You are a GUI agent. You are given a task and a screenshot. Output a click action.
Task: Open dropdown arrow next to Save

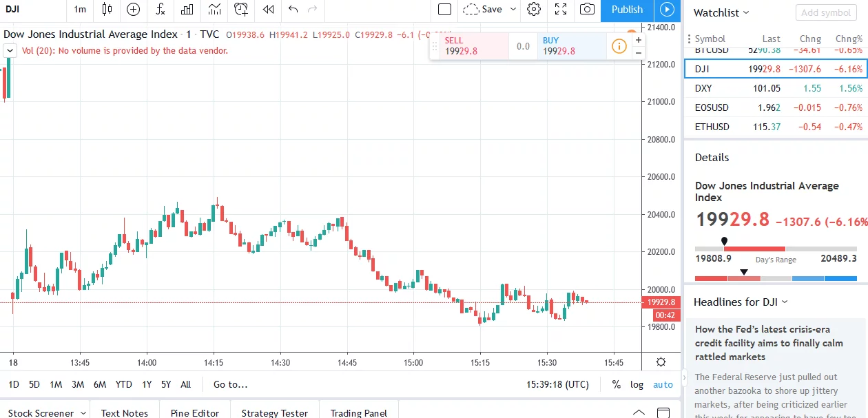point(513,10)
